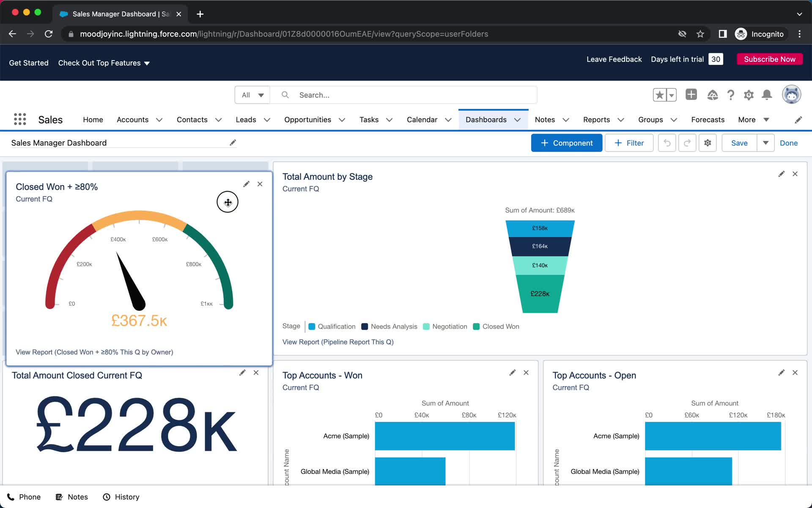Bookmark this page with star icon

pos(700,34)
